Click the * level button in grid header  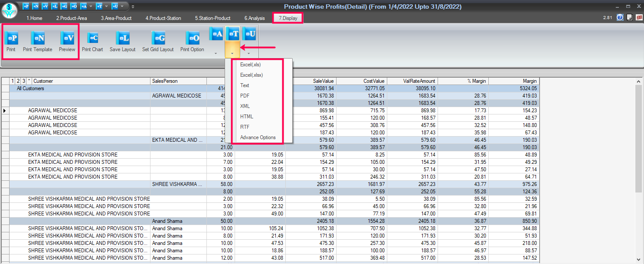(x=29, y=81)
